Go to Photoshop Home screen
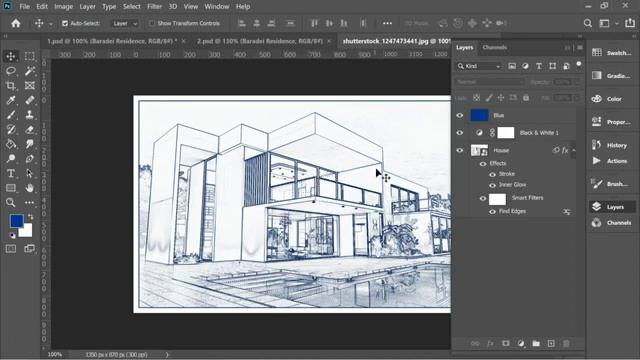 (x=16, y=23)
